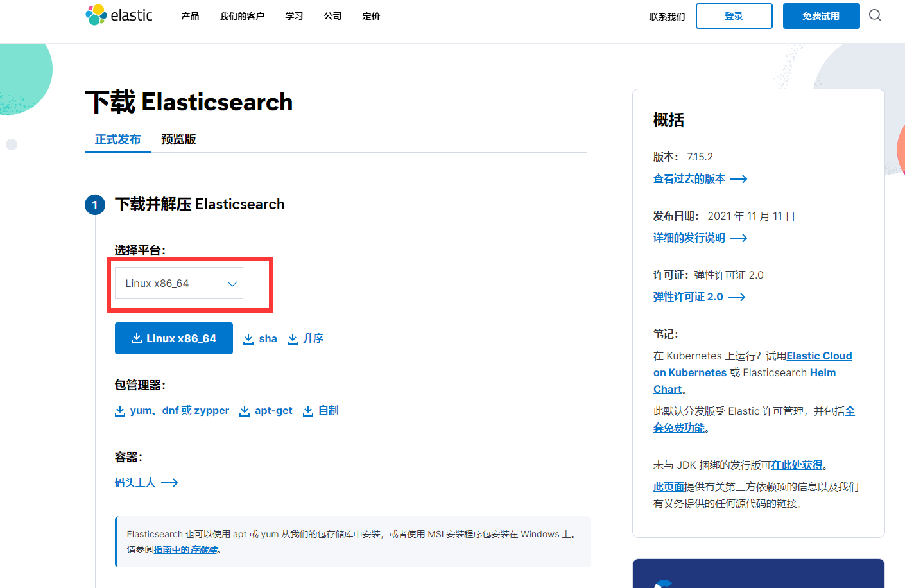Switch to the 正式发布 tab

[117, 139]
